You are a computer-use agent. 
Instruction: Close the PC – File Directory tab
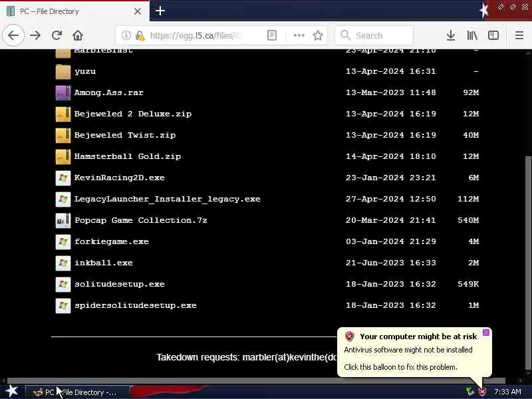tap(138, 11)
